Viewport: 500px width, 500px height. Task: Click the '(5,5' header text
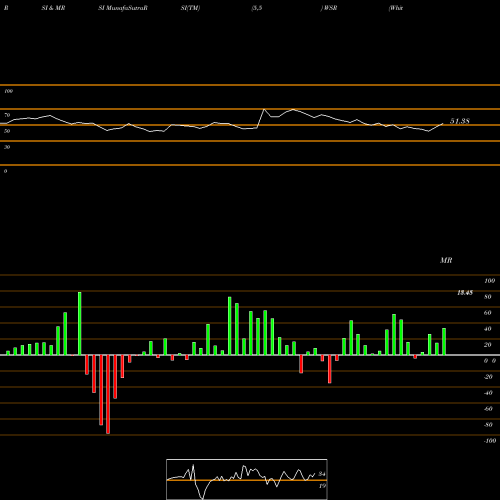(257, 8)
